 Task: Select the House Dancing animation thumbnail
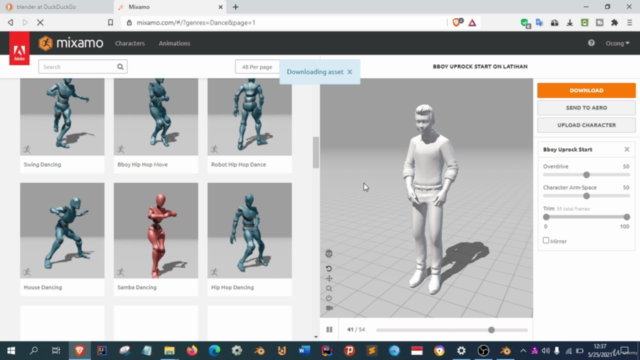tap(62, 231)
